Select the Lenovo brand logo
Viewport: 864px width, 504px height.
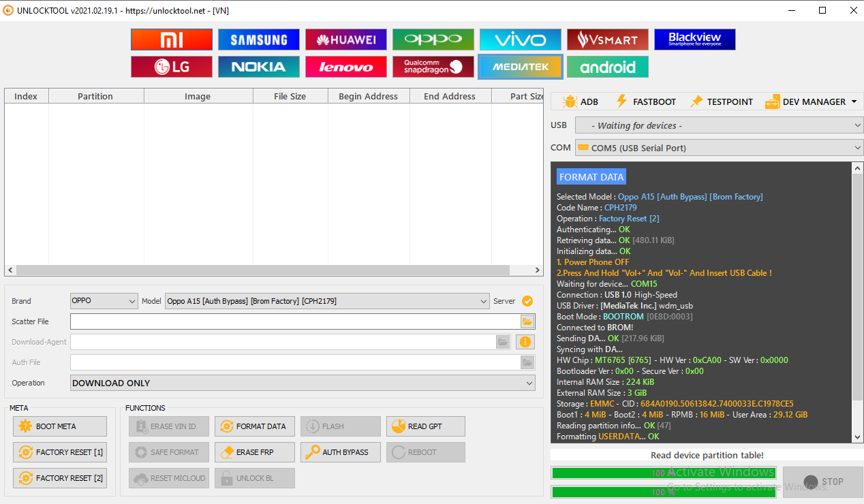[x=346, y=67]
